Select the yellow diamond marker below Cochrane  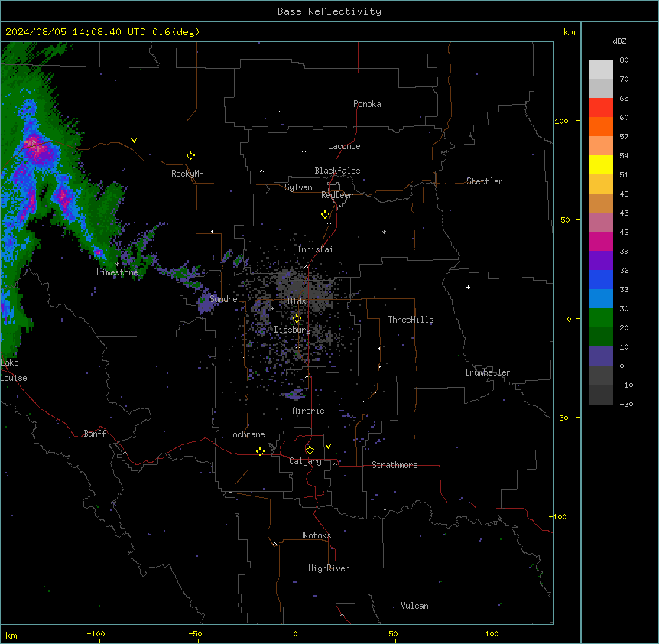coord(260,451)
